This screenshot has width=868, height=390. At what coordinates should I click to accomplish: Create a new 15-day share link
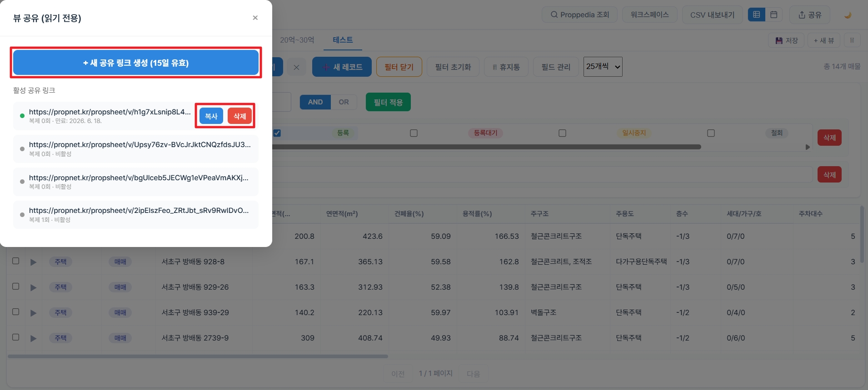pyautogui.click(x=136, y=63)
